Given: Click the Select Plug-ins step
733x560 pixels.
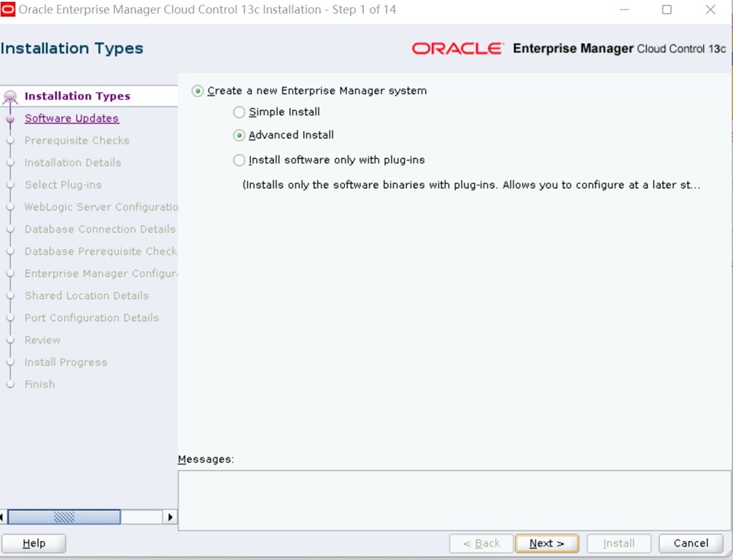Looking at the screenshot, I should pyautogui.click(x=63, y=184).
